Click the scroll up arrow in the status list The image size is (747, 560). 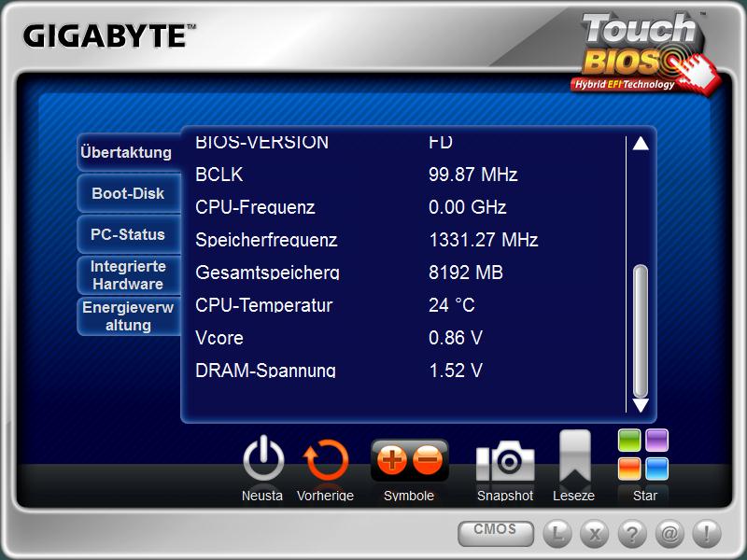pyautogui.click(x=641, y=144)
